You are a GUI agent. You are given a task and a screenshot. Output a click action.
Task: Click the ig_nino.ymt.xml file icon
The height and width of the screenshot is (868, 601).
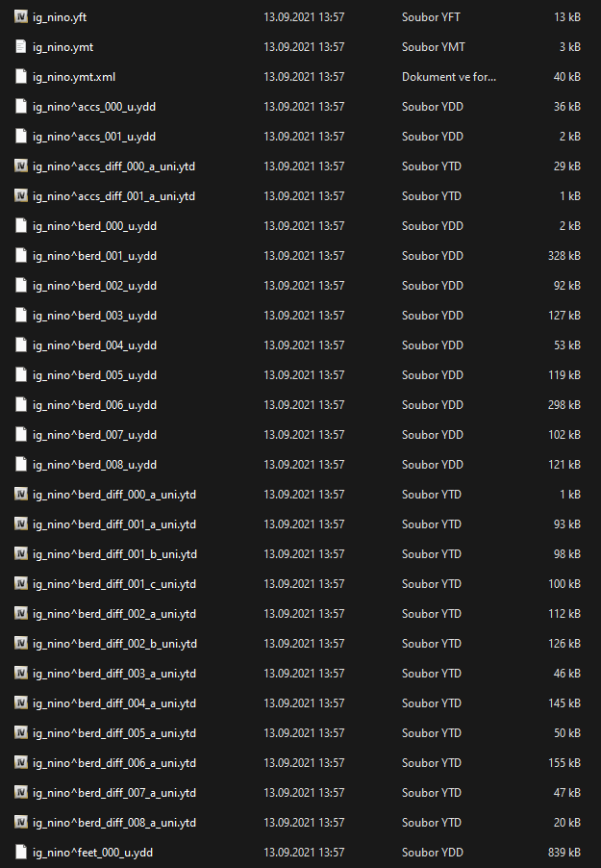21,76
